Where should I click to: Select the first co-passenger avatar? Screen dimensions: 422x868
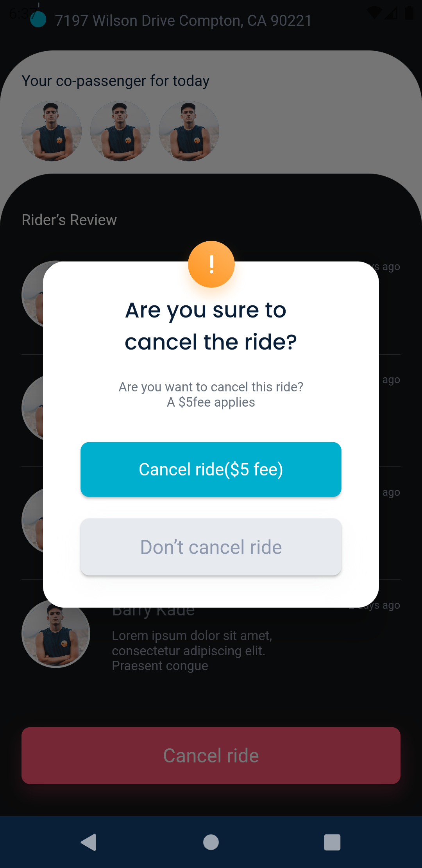(52, 131)
